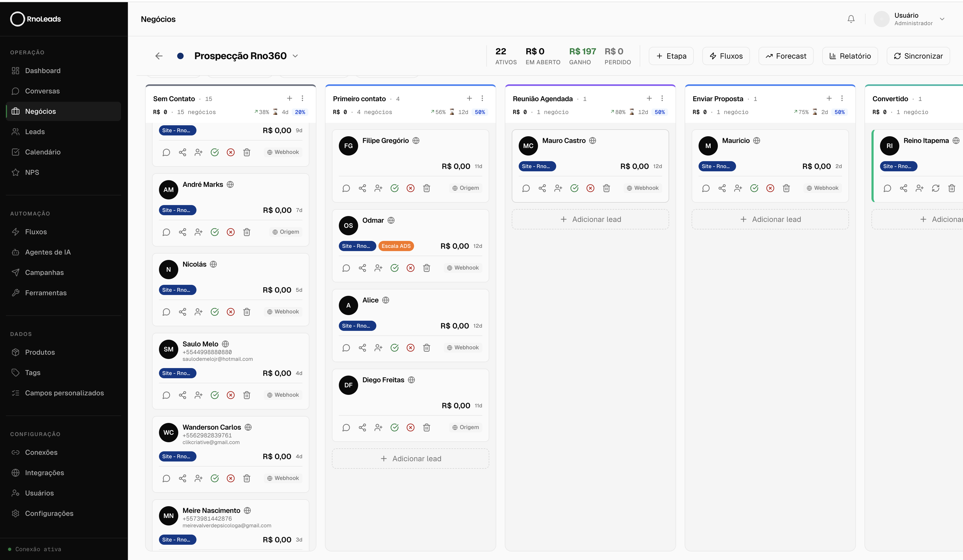
Task: Reopen the Reino Itapema deal with refresh icon
Action: [x=935, y=188]
